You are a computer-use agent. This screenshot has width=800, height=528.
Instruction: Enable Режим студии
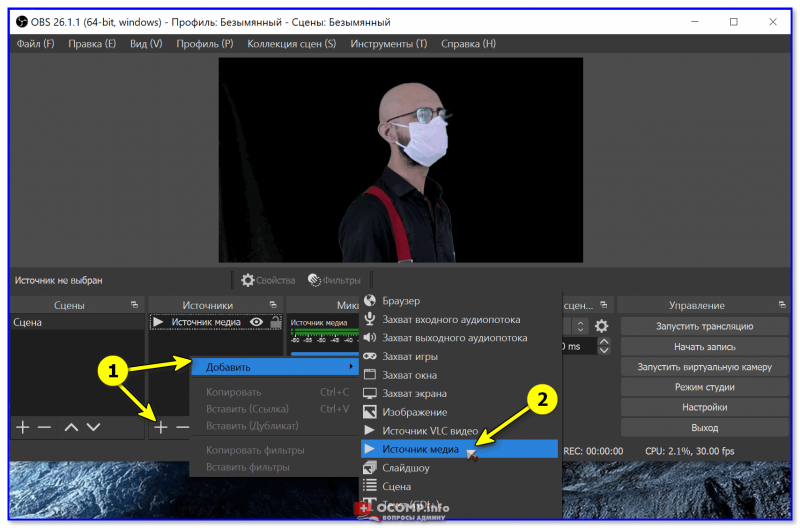(x=704, y=387)
